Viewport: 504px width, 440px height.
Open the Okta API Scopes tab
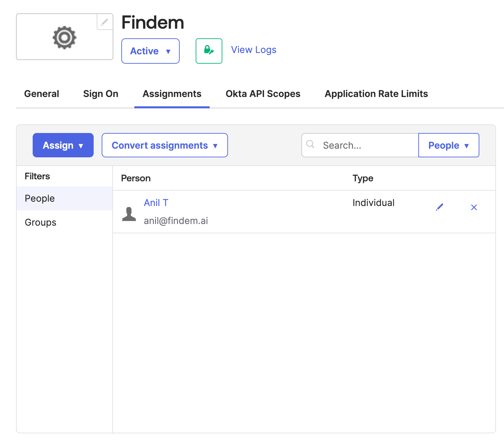(263, 94)
